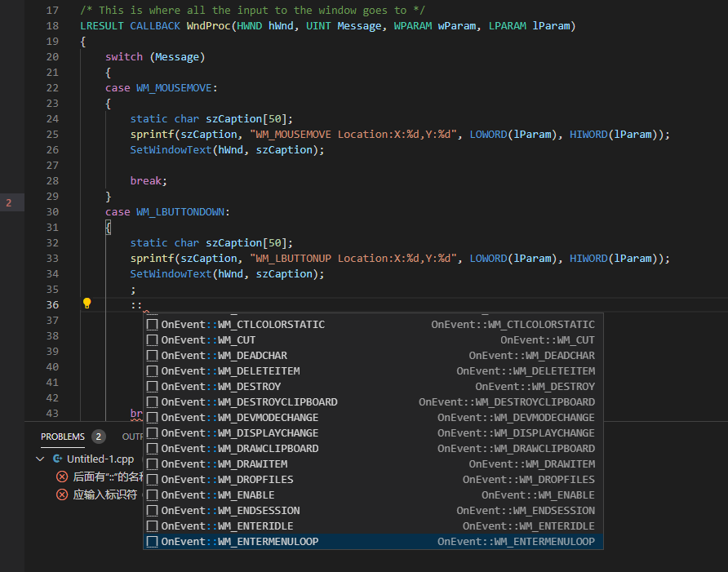The image size is (728, 572).
Task: Click the activity bar badge showing 2
Action: click(x=9, y=203)
